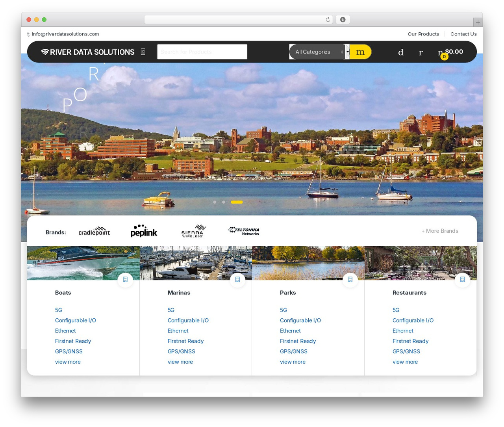Screen dimensions: 504x427
Task: Select 5G under Restaurants
Action: pos(396,310)
